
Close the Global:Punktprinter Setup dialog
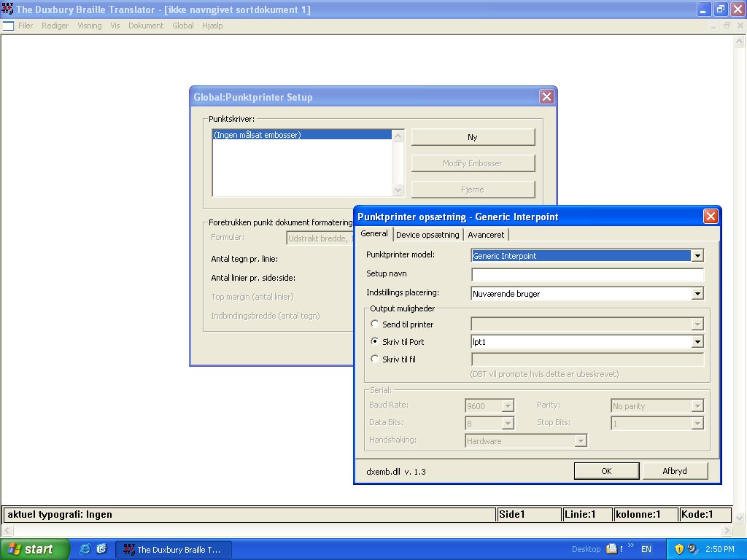[x=546, y=97]
